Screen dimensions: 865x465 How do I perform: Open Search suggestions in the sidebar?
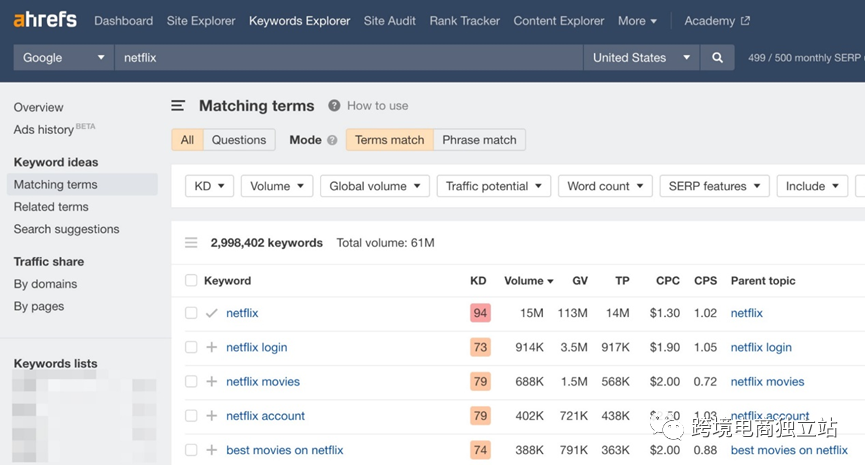tap(66, 229)
